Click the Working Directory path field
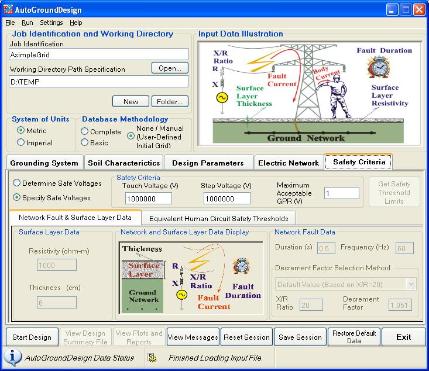The image size is (429, 371). coord(99,82)
